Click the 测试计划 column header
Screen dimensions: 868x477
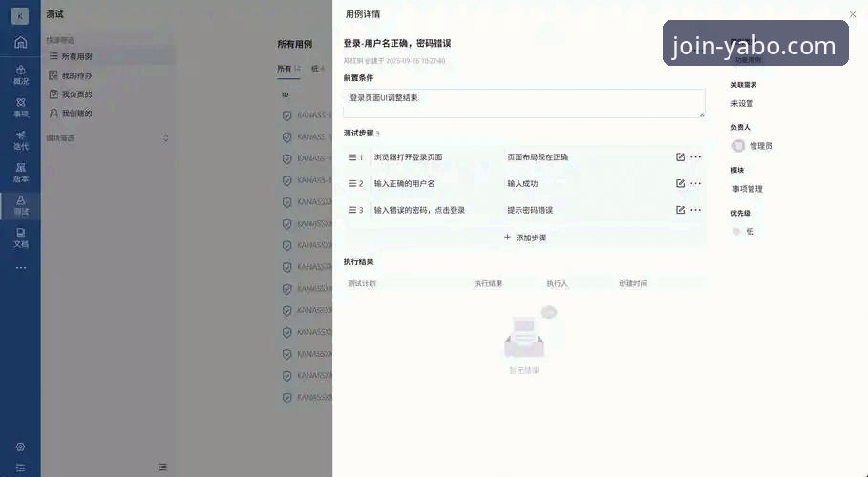[x=362, y=283]
